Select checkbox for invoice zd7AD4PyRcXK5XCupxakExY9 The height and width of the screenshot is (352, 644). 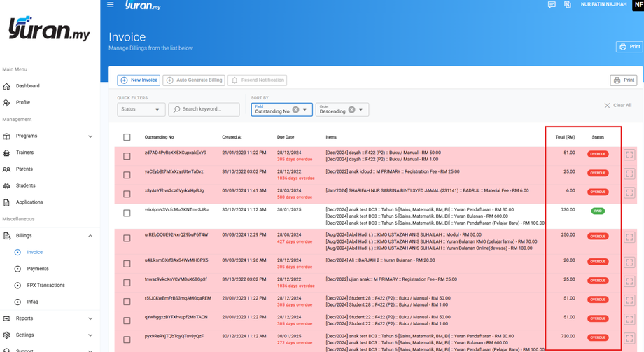(x=127, y=156)
